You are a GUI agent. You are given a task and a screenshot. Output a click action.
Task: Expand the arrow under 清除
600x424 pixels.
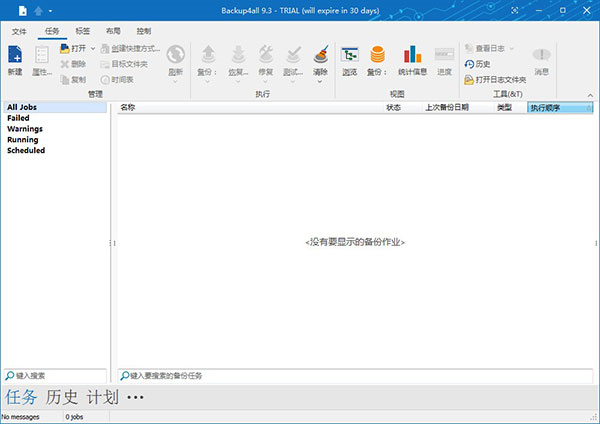pyautogui.click(x=320, y=81)
